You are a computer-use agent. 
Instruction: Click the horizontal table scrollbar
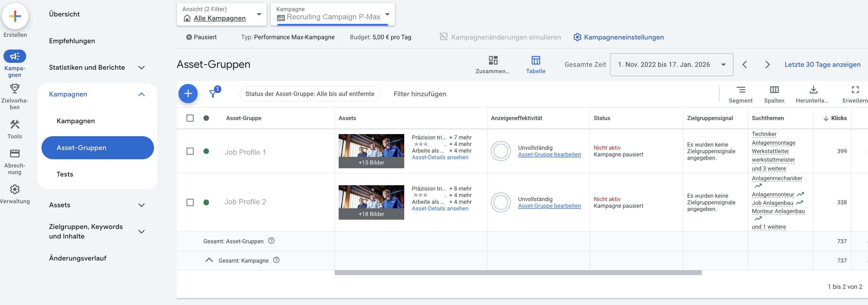click(518, 273)
